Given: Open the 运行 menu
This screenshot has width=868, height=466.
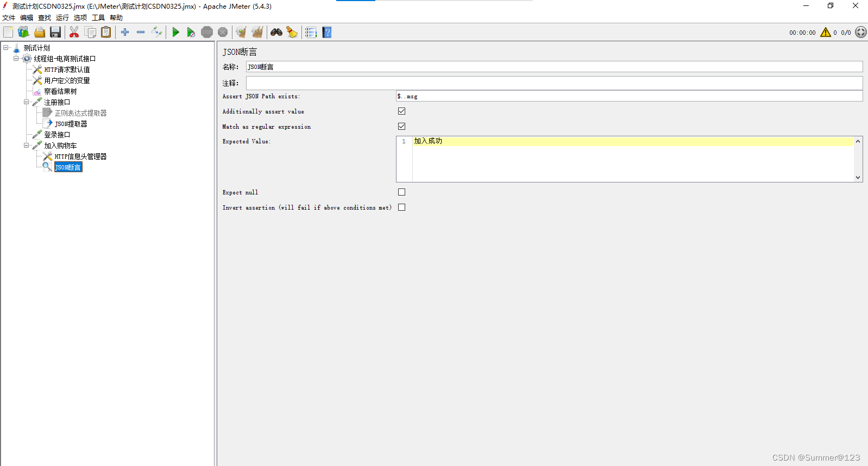Looking at the screenshot, I should click(x=62, y=18).
